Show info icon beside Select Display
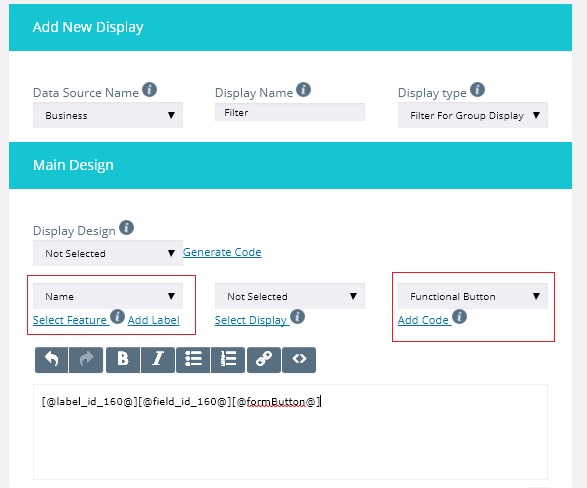This screenshot has width=587, height=488. 298,317
